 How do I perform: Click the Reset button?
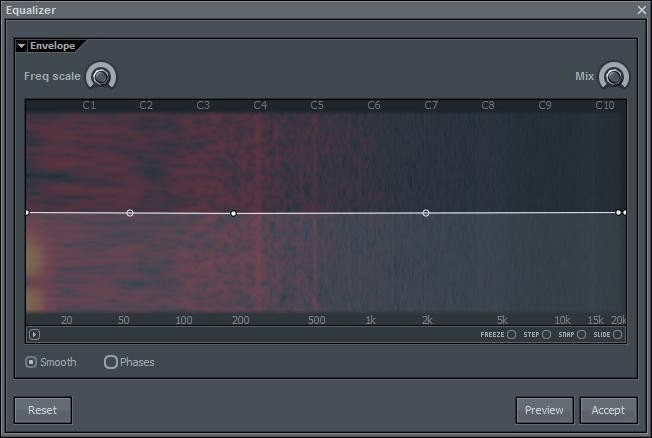[43, 410]
